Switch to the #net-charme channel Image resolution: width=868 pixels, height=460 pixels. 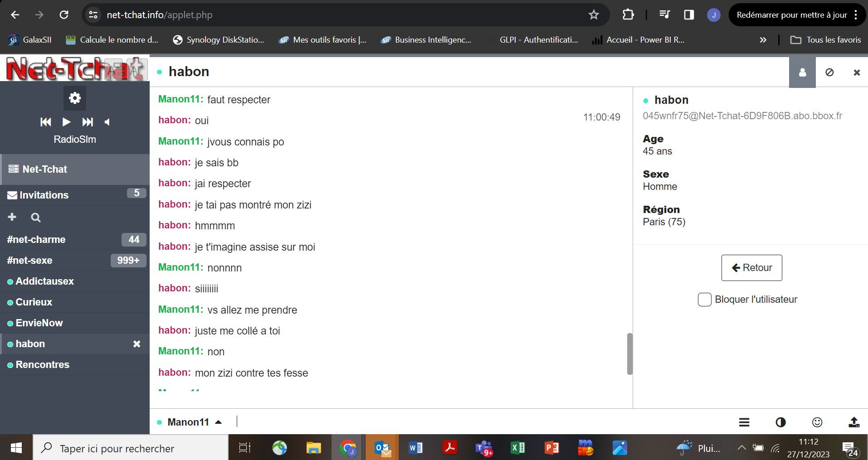[75, 239]
